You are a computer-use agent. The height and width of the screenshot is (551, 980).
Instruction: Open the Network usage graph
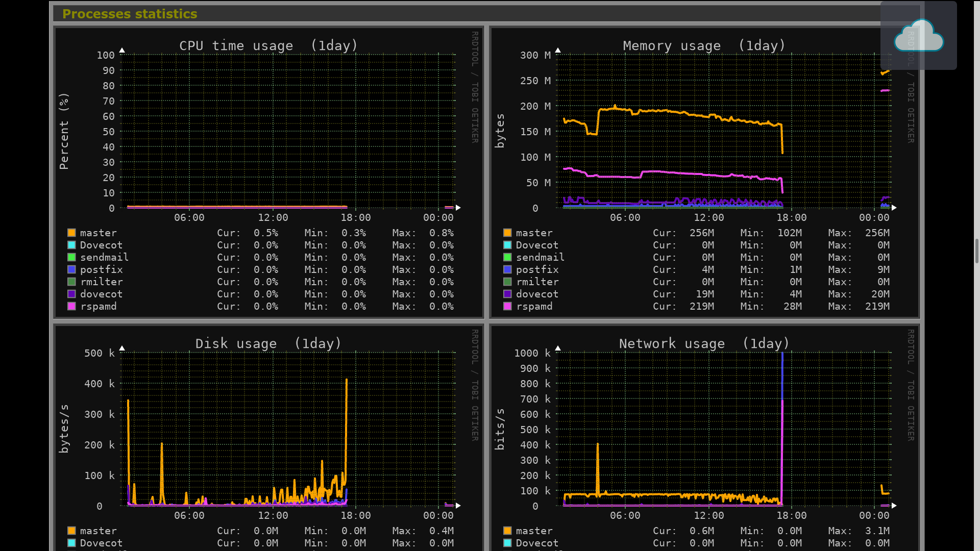724,429
